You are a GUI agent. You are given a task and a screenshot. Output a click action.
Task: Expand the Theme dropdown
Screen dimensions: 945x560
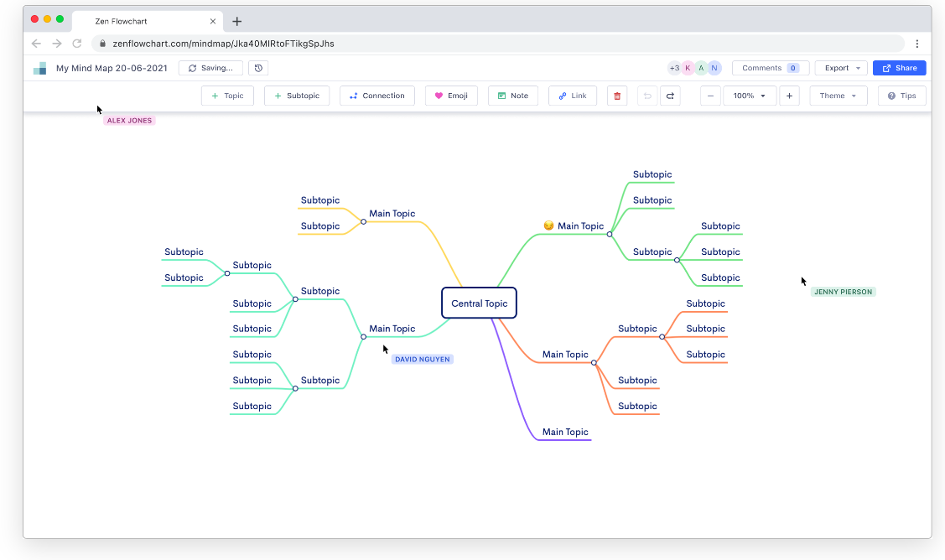(838, 96)
